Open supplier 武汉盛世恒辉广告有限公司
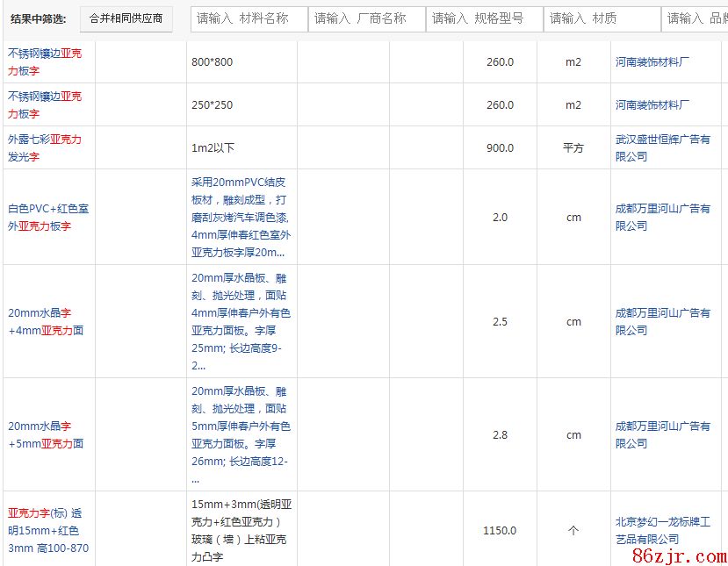 click(x=662, y=147)
